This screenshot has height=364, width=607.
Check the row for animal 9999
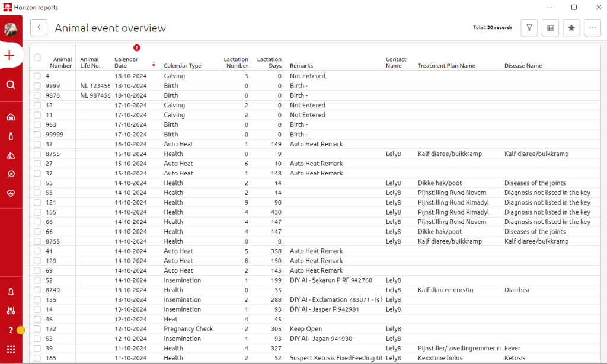37,85
